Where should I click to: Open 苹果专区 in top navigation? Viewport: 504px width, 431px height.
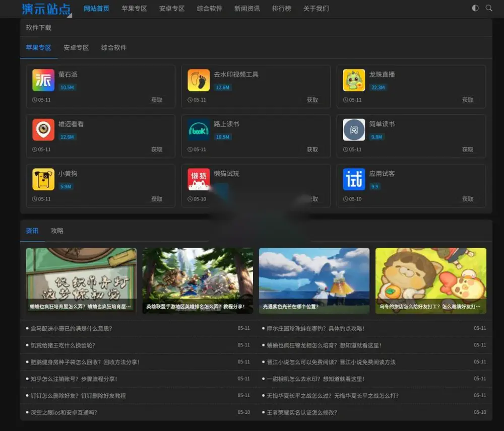134,9
